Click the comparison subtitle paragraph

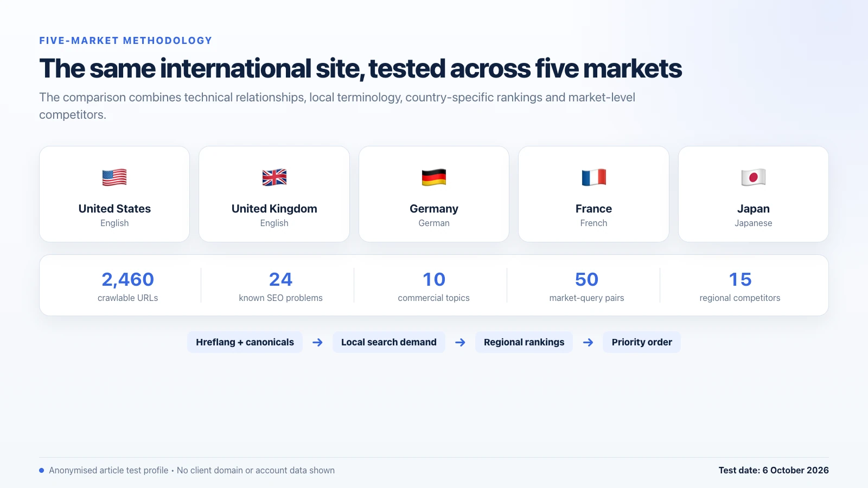[x=337, y=106]
